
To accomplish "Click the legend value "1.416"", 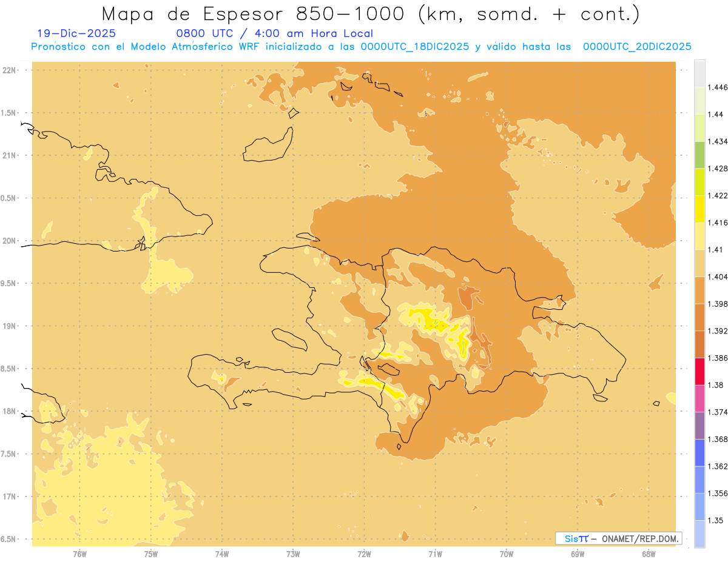I will pyautogui.click(x=718, y=222).
